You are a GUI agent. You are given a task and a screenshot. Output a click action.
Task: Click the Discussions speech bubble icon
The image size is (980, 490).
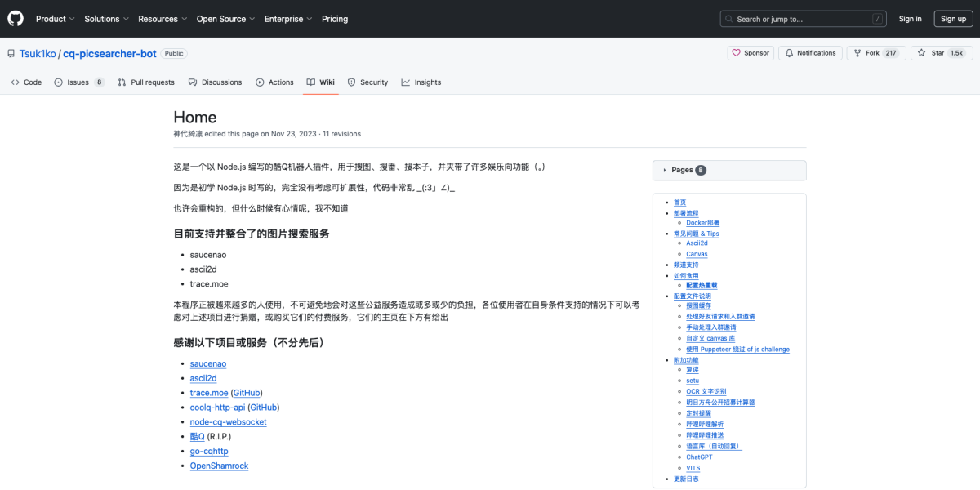(191, 82)
